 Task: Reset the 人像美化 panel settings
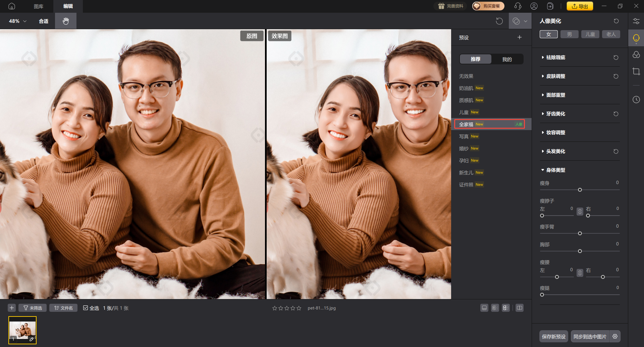pyautogui.click(x=616, y=21)
